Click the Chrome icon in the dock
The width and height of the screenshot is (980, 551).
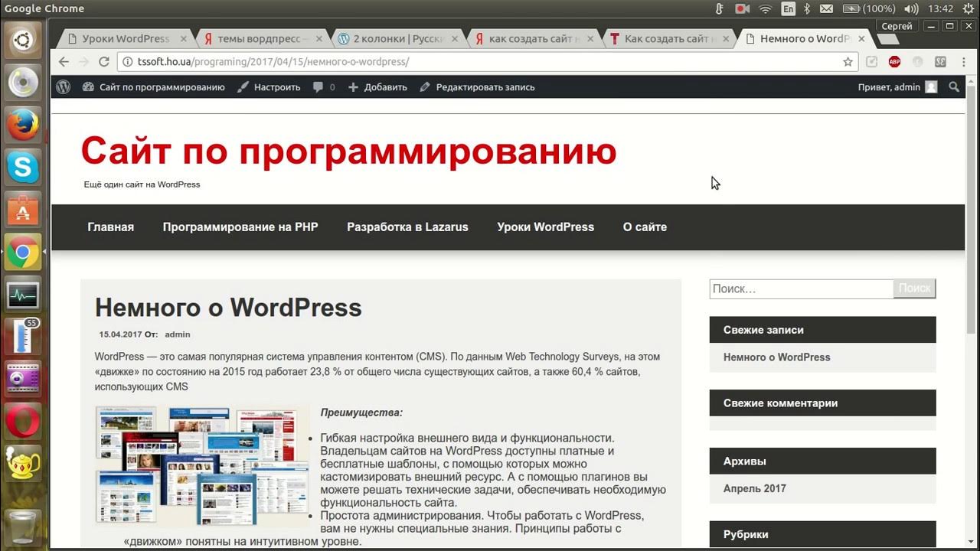pos(23,252)
